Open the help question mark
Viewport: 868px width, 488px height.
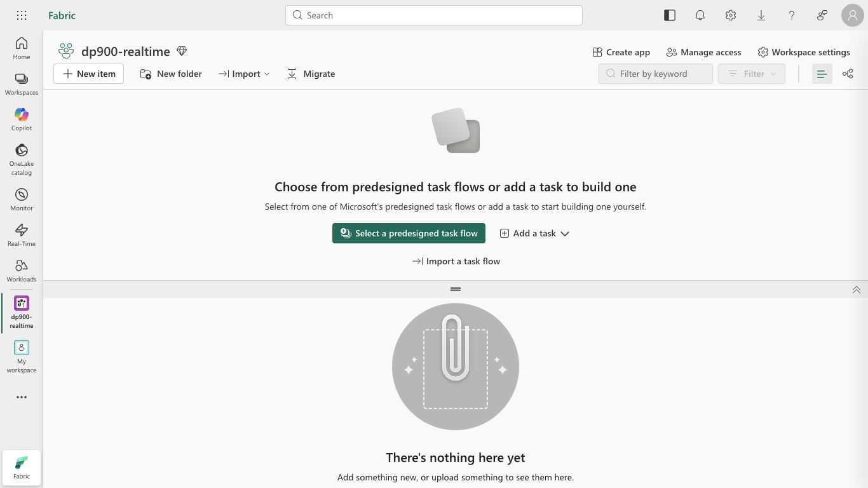[792, 15]
